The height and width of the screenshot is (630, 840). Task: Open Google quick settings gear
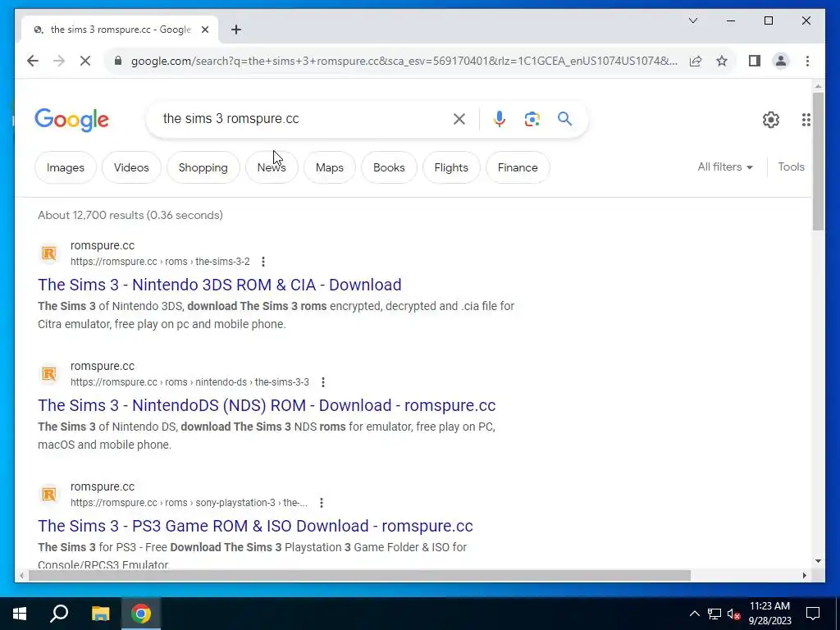[771, 120]
